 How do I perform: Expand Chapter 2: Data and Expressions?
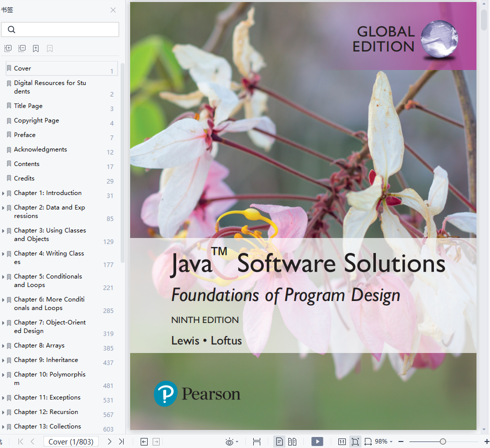(3, 207)
